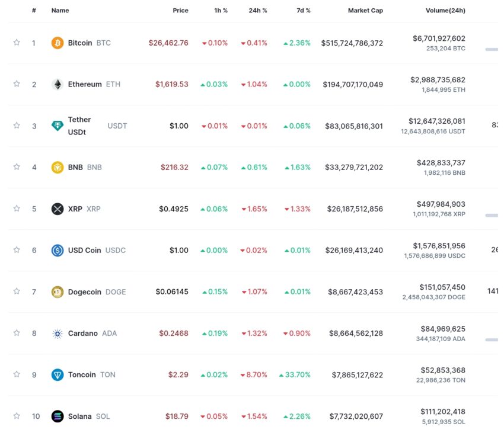504x436 pixels.
Task: Click the Bitcoin orange logo icon
Action: point(58,43)
